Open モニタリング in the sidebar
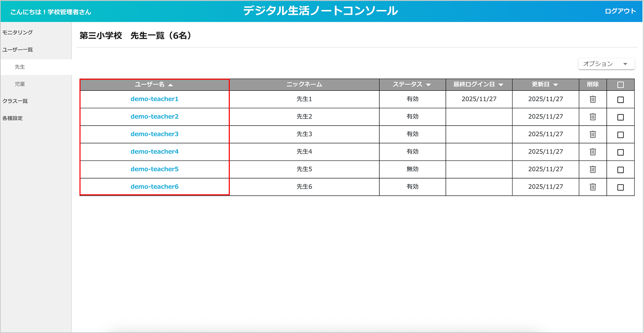 17,32
